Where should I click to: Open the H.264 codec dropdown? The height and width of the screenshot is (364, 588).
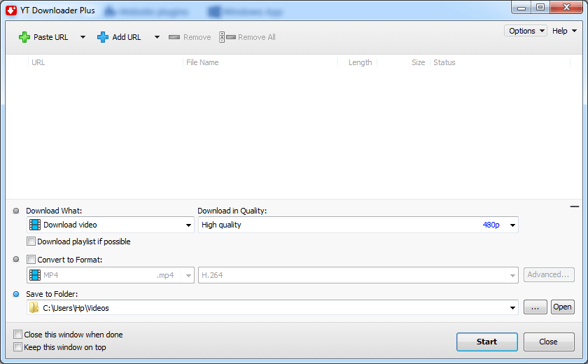(x=512, y=276)
